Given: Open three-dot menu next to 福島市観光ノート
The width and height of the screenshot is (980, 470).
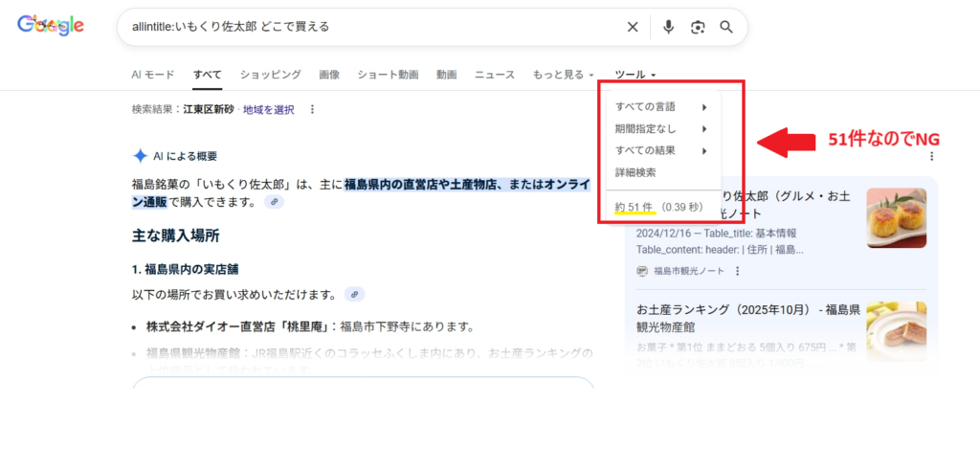Looking at the screenshot, I should 737,271.
